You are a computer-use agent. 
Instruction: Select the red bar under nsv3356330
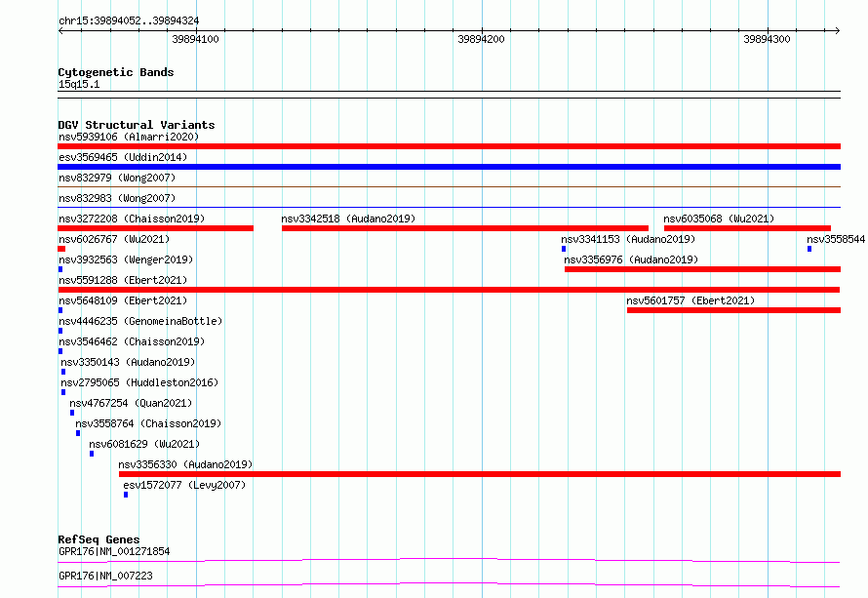pos(480,474)
